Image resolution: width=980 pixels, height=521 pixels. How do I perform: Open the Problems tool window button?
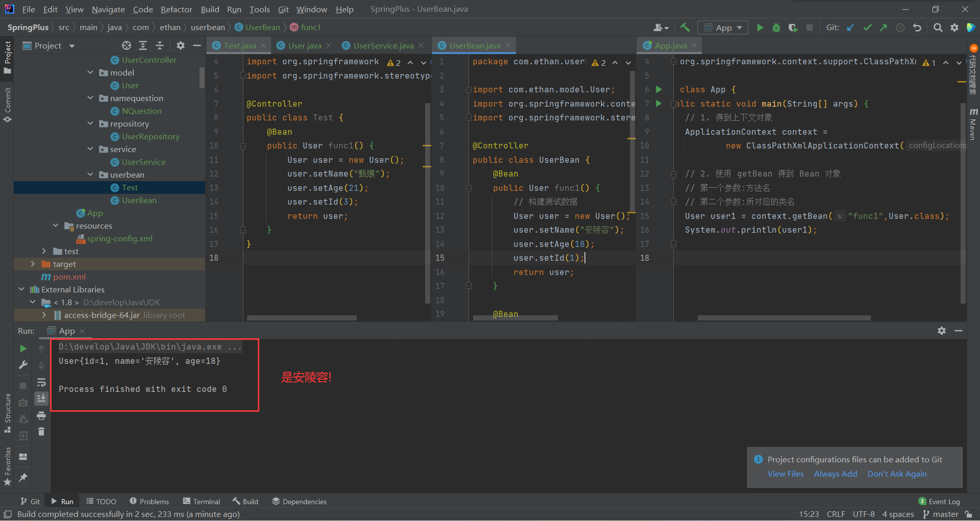(150, 502)
